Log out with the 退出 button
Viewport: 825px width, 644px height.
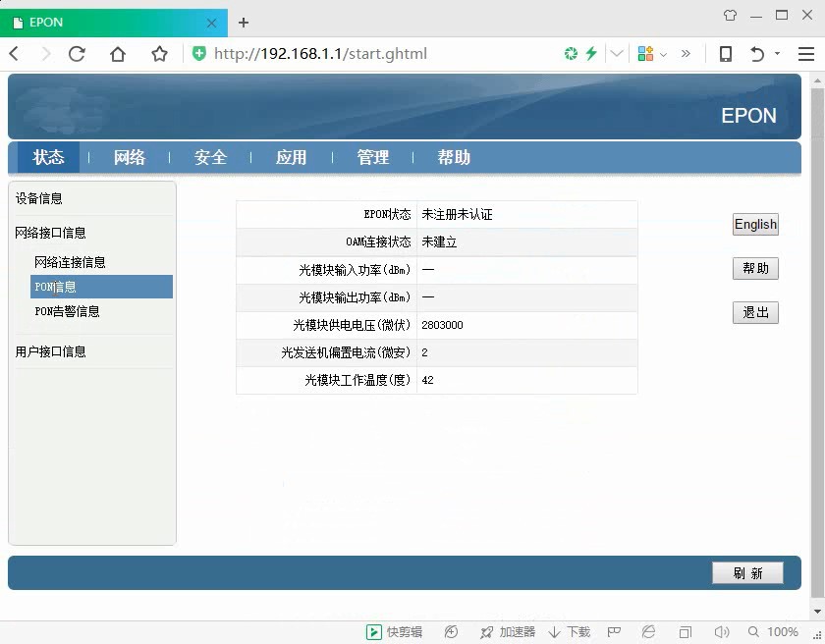(755, 313)
